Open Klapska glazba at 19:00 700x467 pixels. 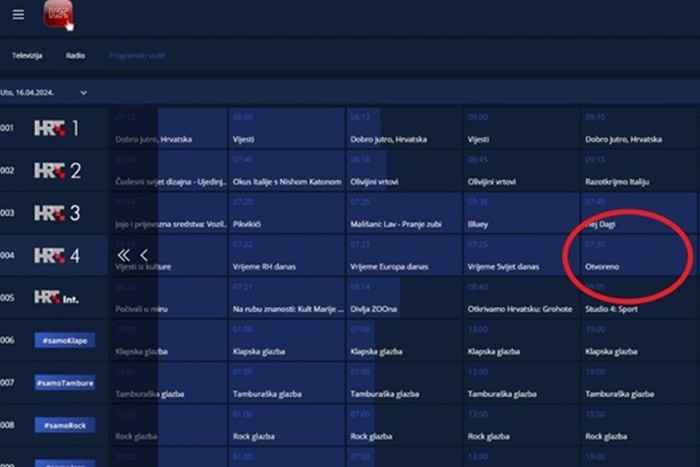[639, 340]
